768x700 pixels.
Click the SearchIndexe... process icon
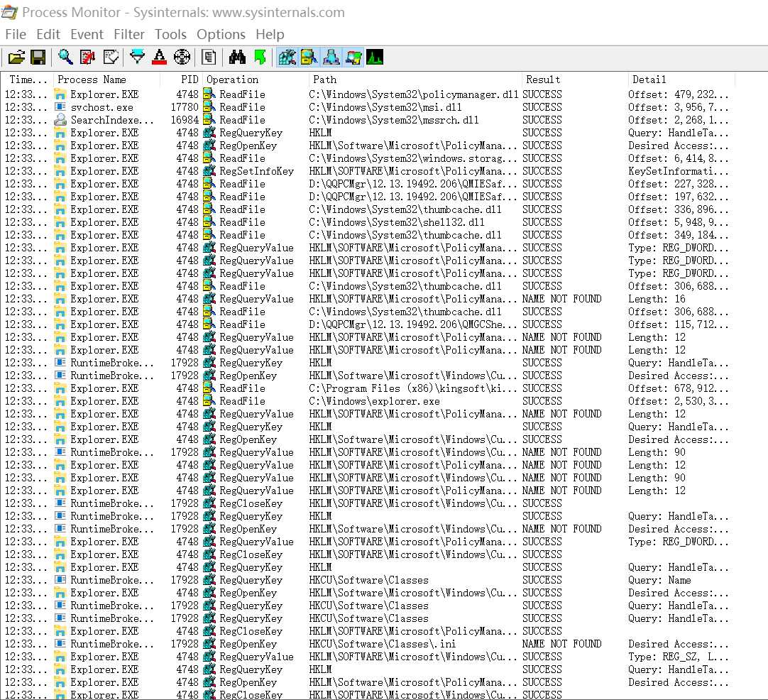(x=60, y=119)
